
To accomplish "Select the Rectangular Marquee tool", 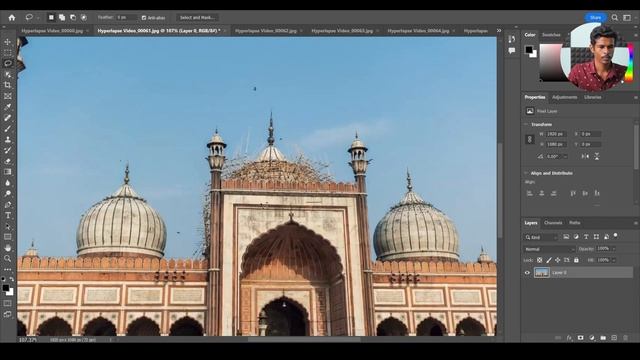I will (x=8, y=53).
